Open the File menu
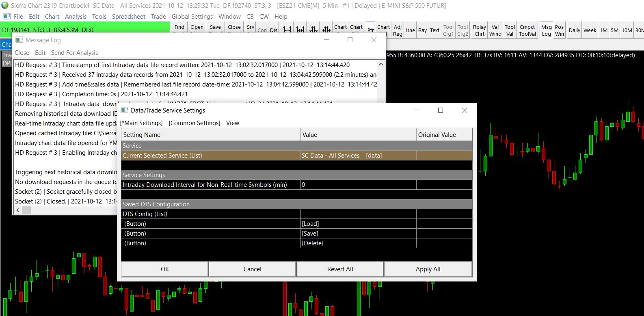This screenshot has height=316, width=644. pos(18,17)
